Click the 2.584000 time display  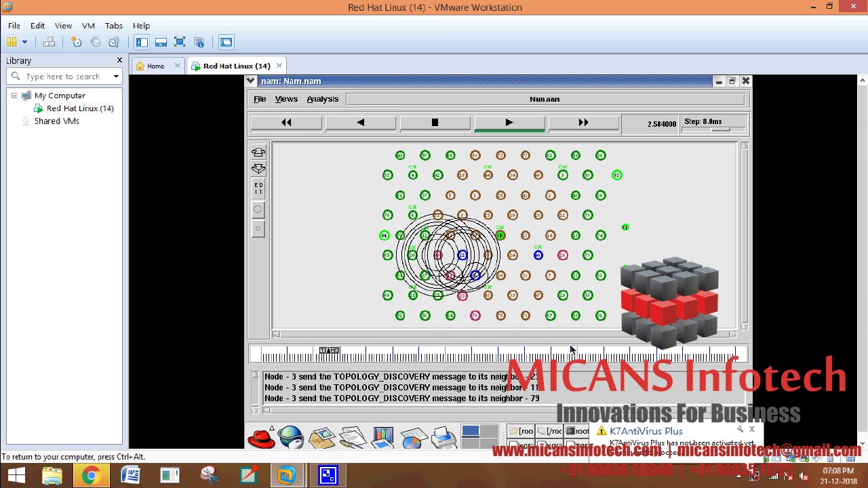pyautogui.click(x=661, y=124)
